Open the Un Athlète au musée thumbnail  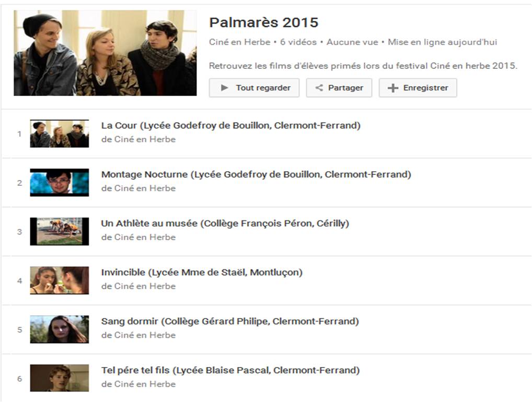pyautogui.click(x=60, y=231)
